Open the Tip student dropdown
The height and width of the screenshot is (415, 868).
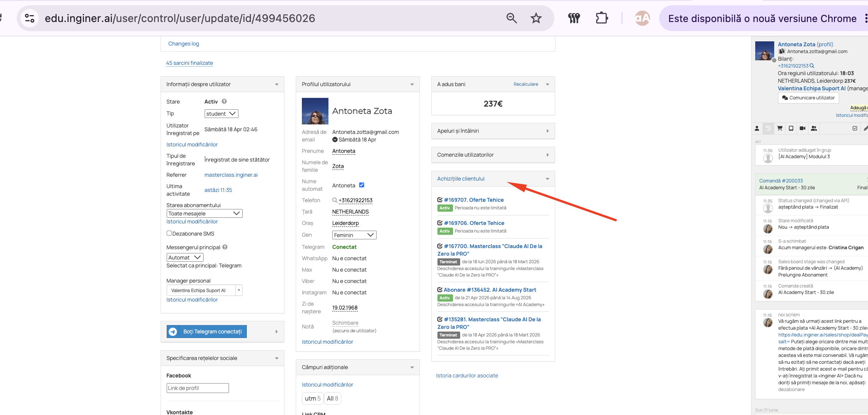click(221, 113)
